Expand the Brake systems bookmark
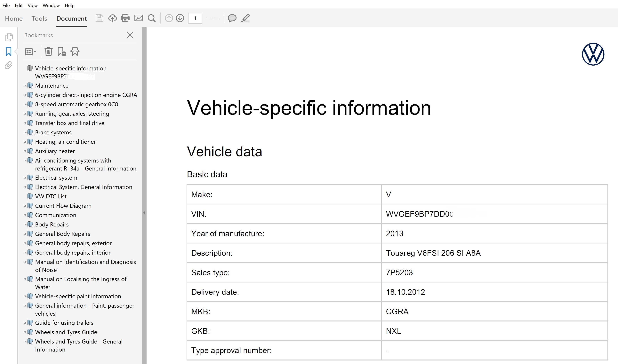Screen dimensions: 618x364 [25, 132]
